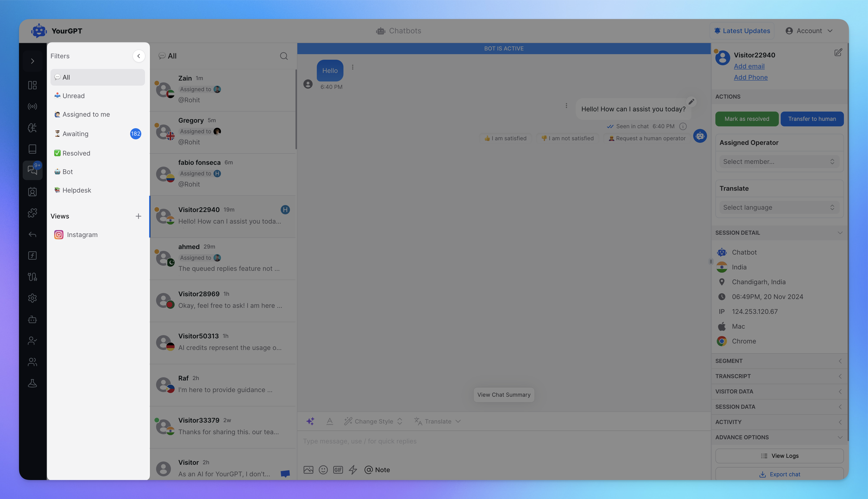This screenshot has height=499, width=868.
Task: Collapse the Filters panel with back chevron
Action: pos(138,56)
